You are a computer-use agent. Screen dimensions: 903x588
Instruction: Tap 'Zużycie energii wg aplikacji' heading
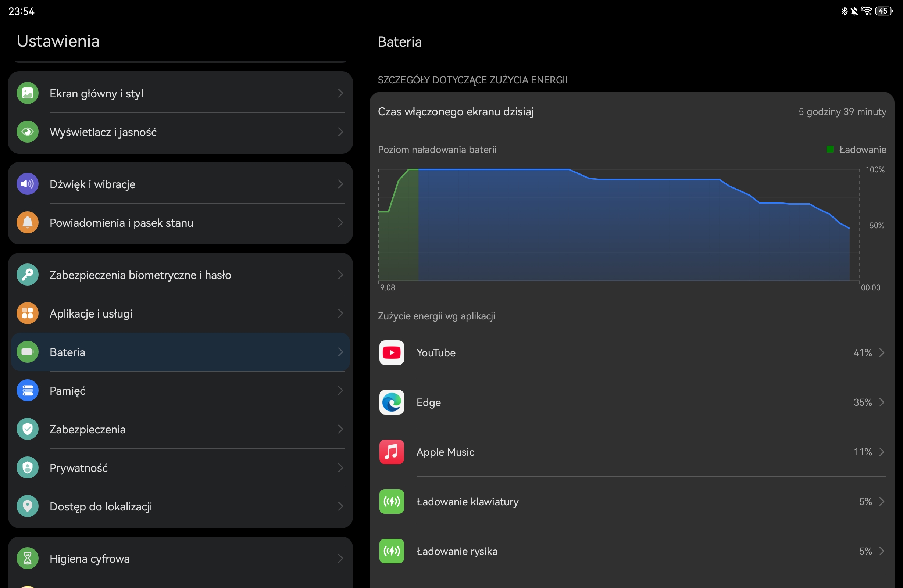click(436, 316)
